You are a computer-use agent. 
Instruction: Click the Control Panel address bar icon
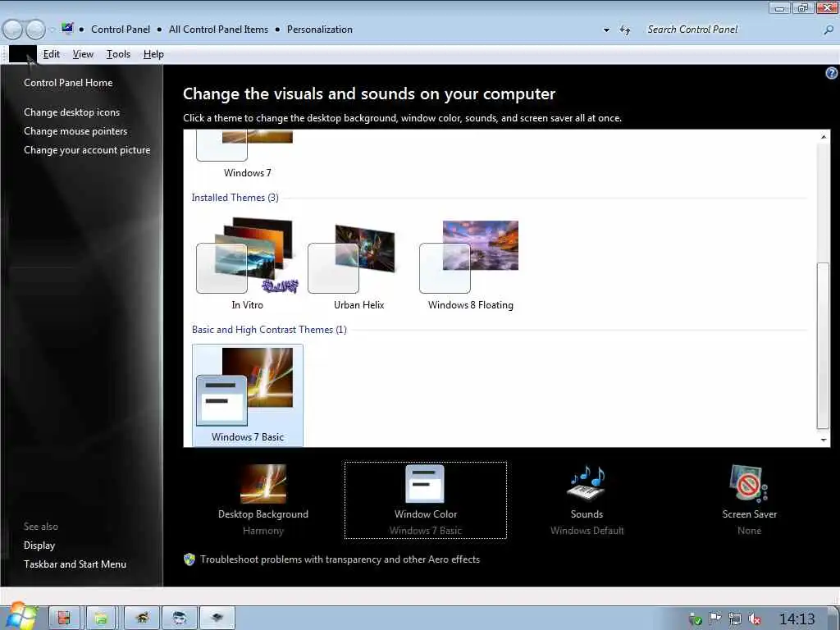(x=67, y=29)
